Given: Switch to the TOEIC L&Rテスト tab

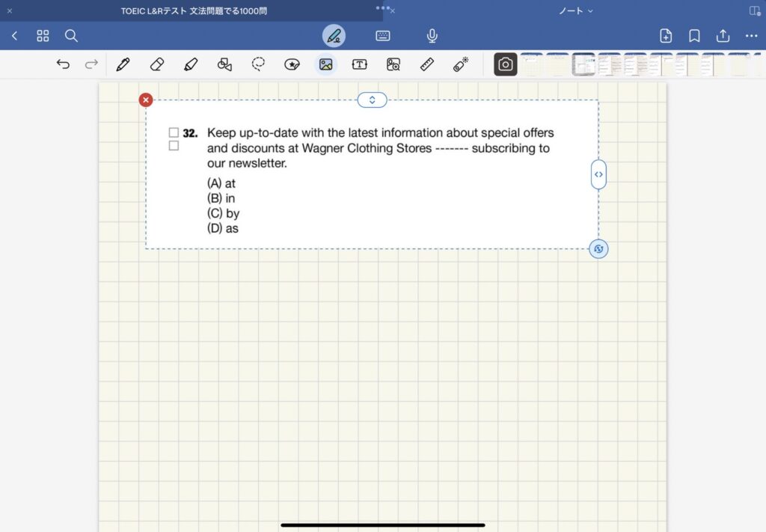Looking at the screenshot, I should 194,10.
